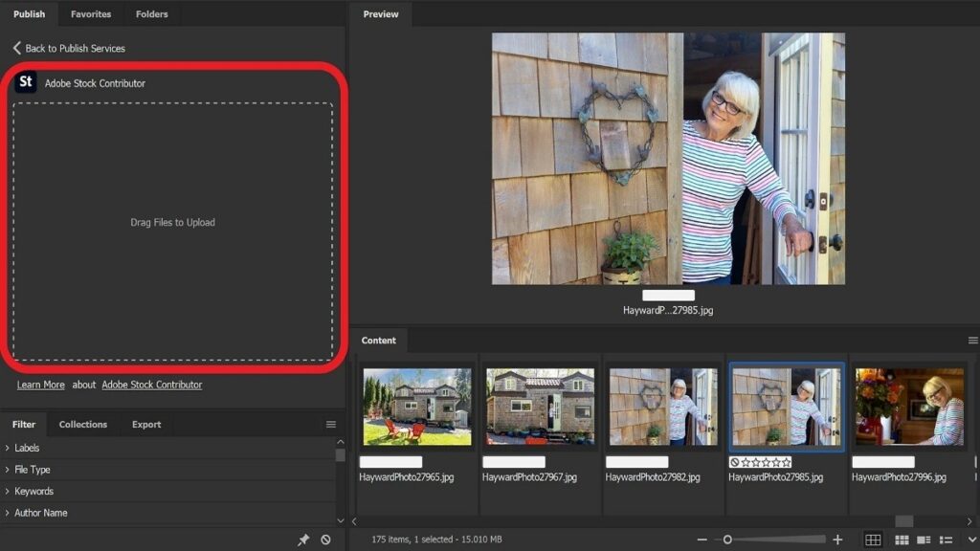Switch to the Collections tab

[83, 424]
